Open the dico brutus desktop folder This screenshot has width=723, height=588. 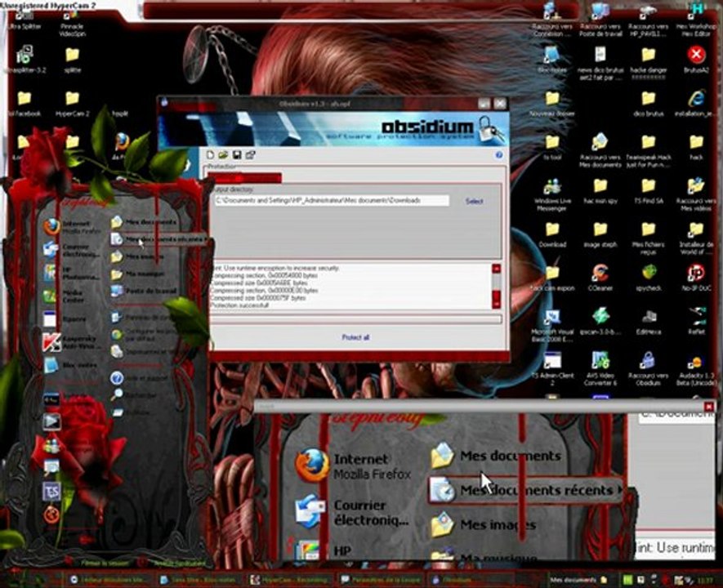tap(649, 104)
